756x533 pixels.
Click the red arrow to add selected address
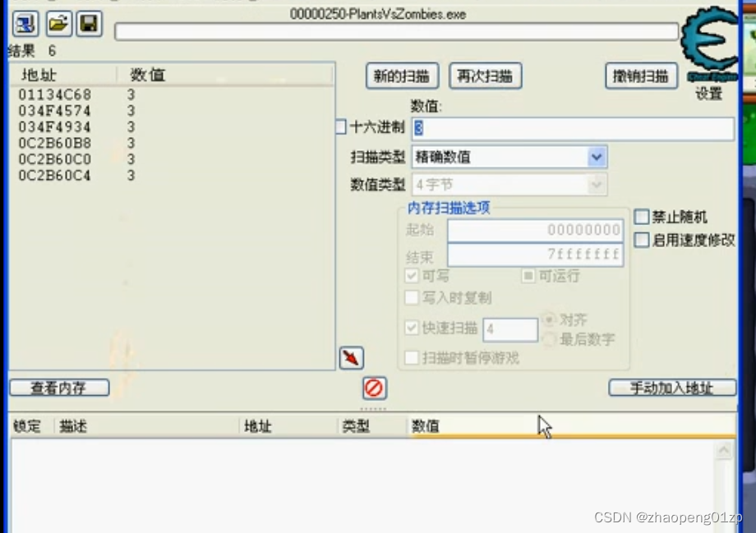click(x=350, y=357)
